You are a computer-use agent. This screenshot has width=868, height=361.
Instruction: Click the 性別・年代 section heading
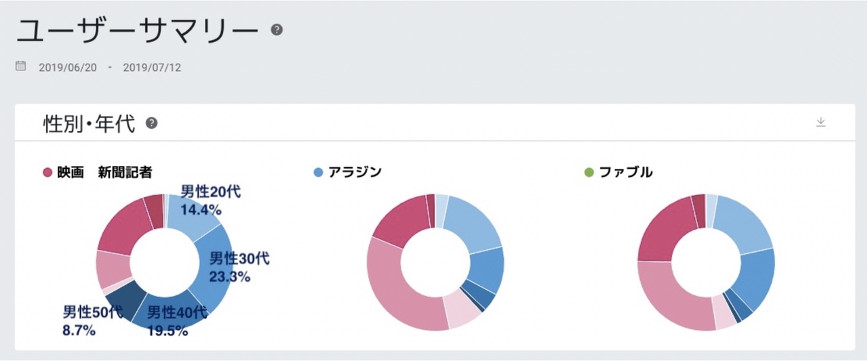click(90, 124)
